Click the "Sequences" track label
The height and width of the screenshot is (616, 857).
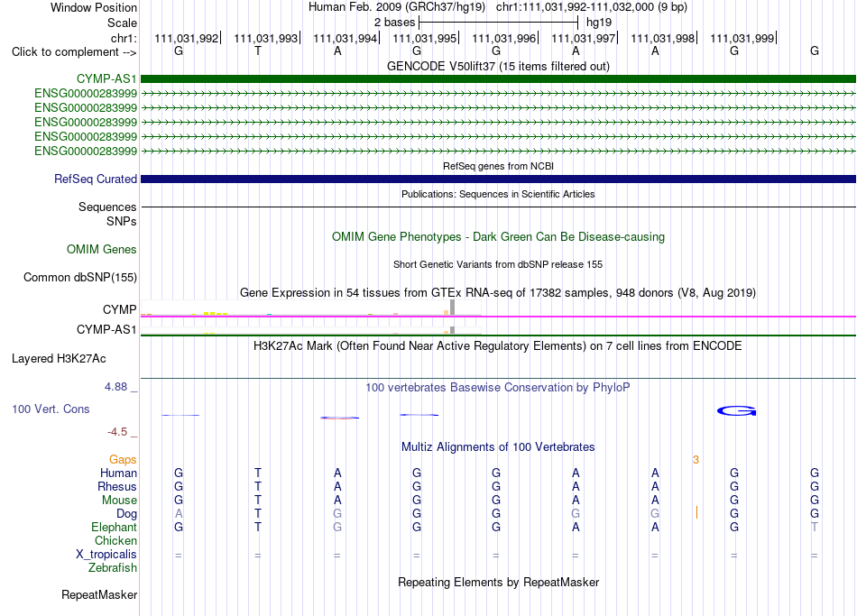click(107, 207)
